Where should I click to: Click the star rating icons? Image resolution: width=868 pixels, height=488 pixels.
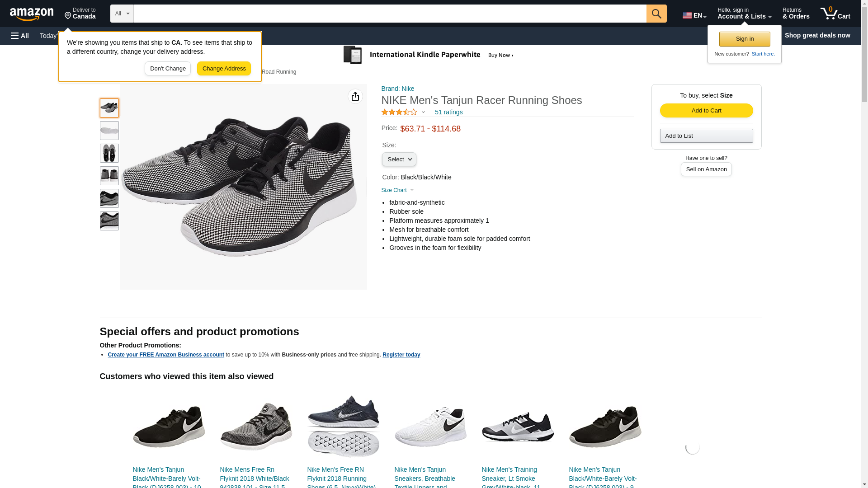coord(399,112)
